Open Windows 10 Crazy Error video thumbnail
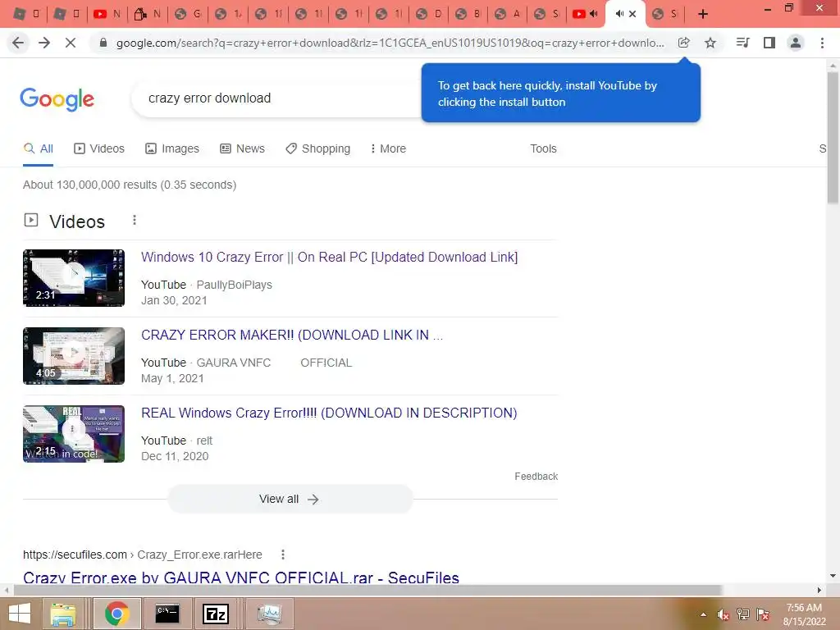The image size is (840, 630). pos(74,278)
